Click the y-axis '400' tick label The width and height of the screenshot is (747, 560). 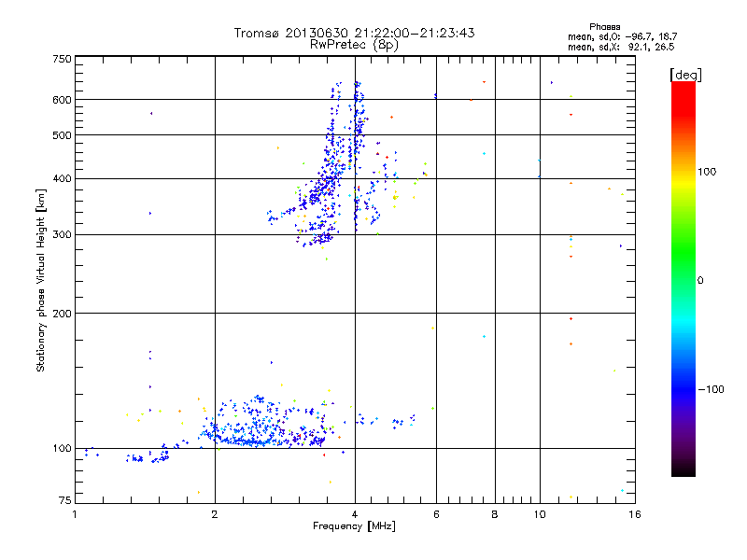click(63, 179)
